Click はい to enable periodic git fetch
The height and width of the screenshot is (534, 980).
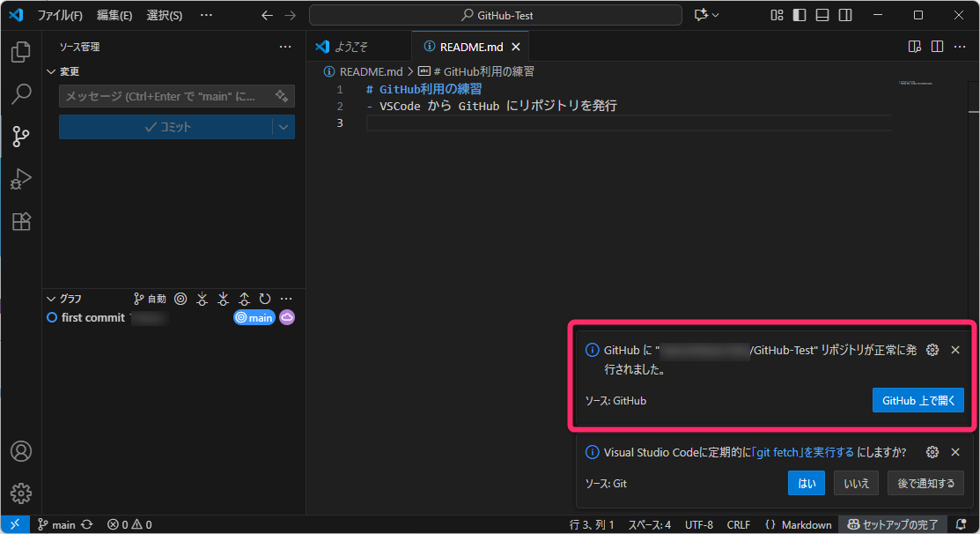(x=806, y=483)
